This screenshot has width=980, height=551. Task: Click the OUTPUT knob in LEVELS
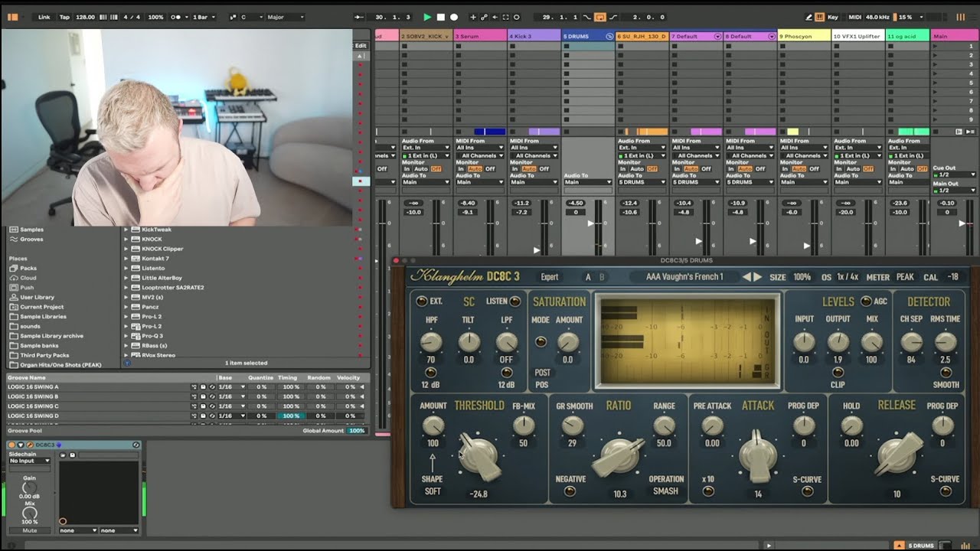(838, 342)
